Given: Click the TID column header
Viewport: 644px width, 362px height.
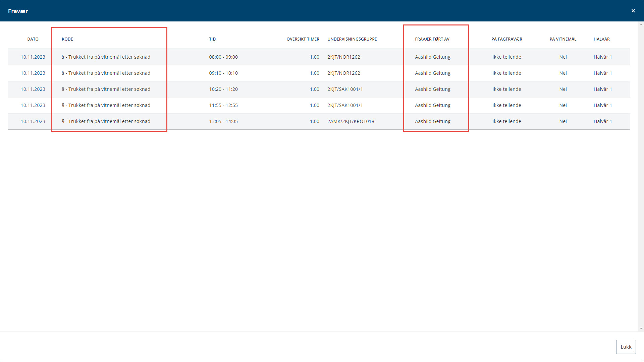Looking at the screenshot, I should click(x=212, y=39).
